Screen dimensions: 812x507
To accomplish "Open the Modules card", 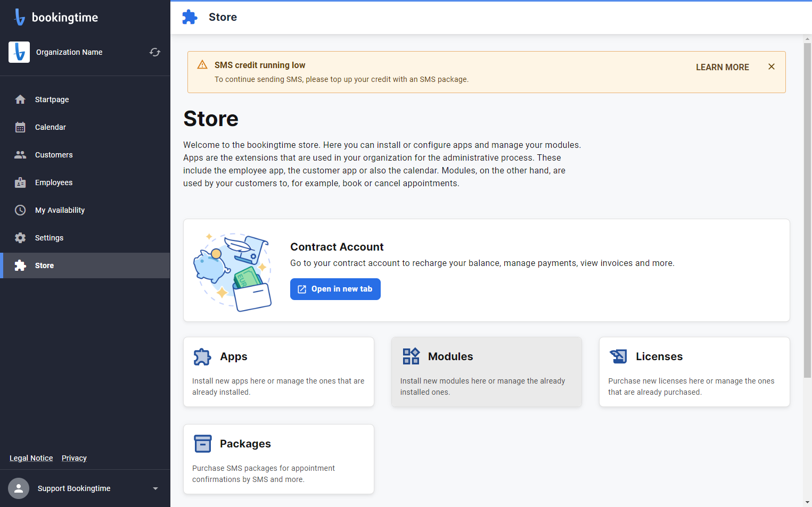I will pyautogui.click(x=487, y=372).
